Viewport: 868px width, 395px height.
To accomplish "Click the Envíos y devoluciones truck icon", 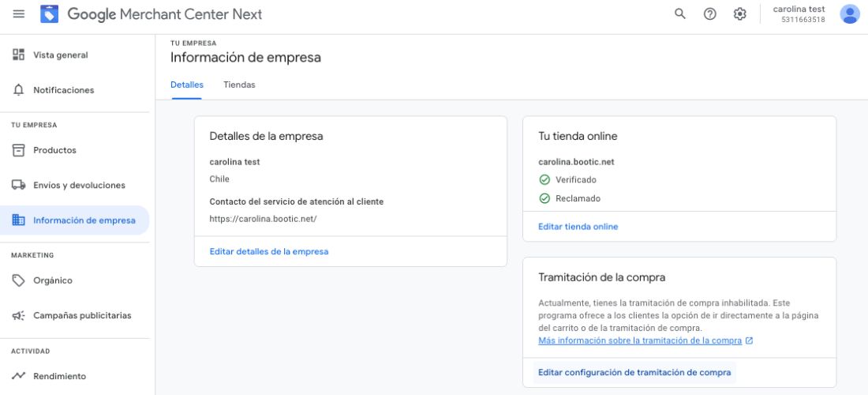I will [x=19, y=185].
